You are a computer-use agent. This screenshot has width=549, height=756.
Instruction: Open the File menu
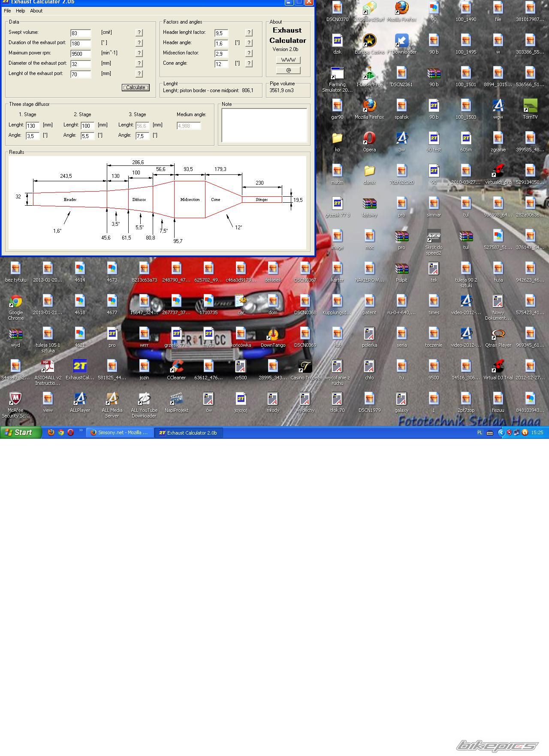(7, 11)
